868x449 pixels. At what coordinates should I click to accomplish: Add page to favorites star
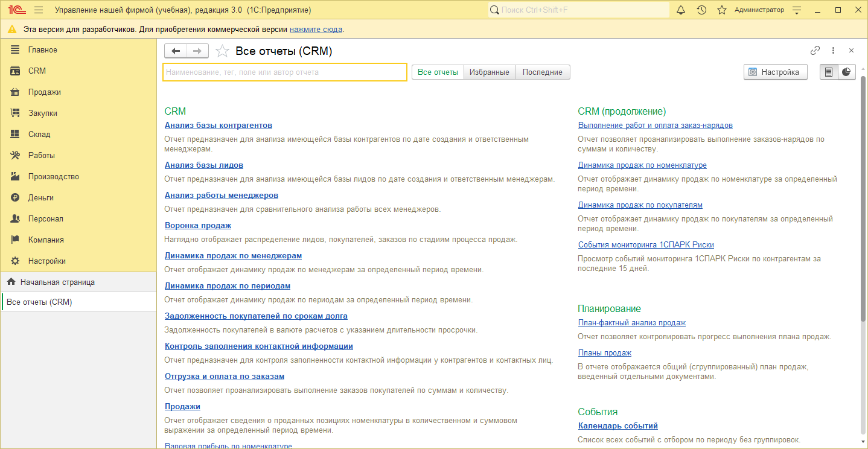point(222,51)
